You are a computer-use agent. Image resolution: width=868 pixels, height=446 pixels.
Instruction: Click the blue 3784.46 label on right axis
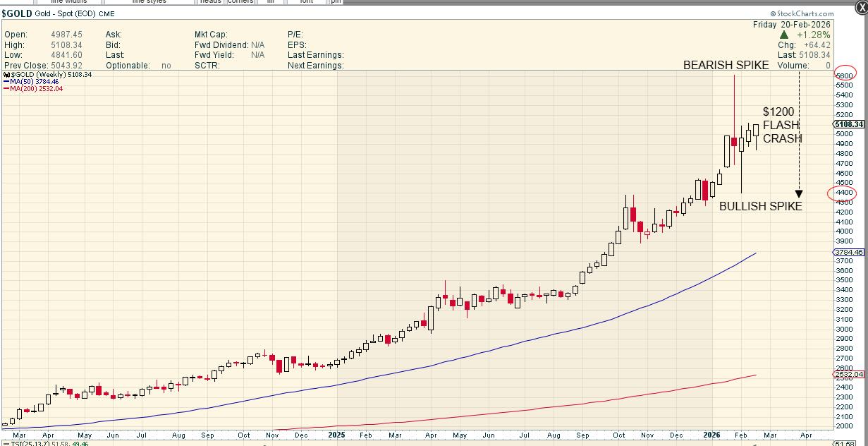point(849,252)
